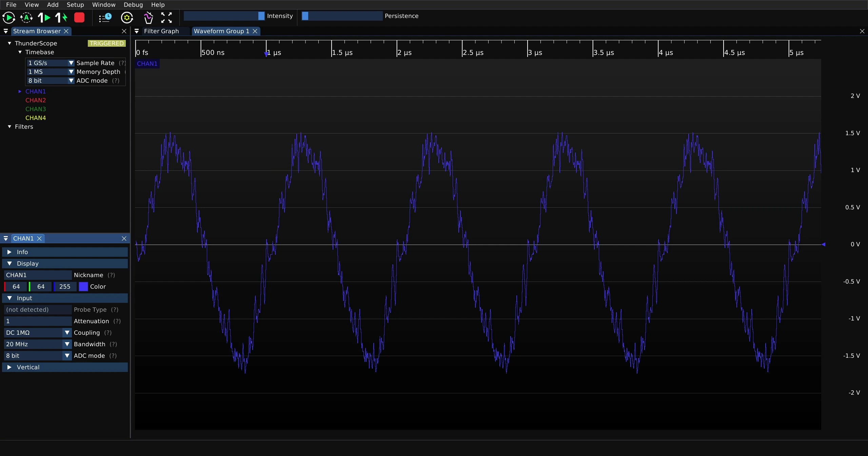This screenshot has width=868, height=456.
Task: Open the Setup menu
Action: pyautogui.click(x=75, y=5)
